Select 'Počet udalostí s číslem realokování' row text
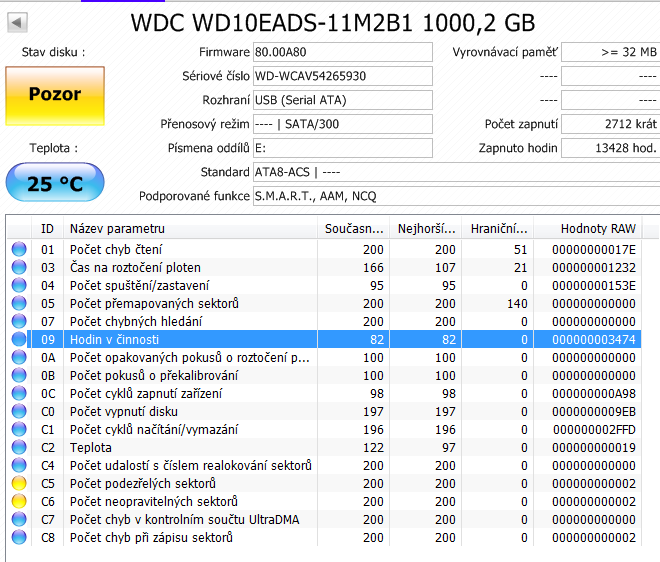 tap(191, 466)
